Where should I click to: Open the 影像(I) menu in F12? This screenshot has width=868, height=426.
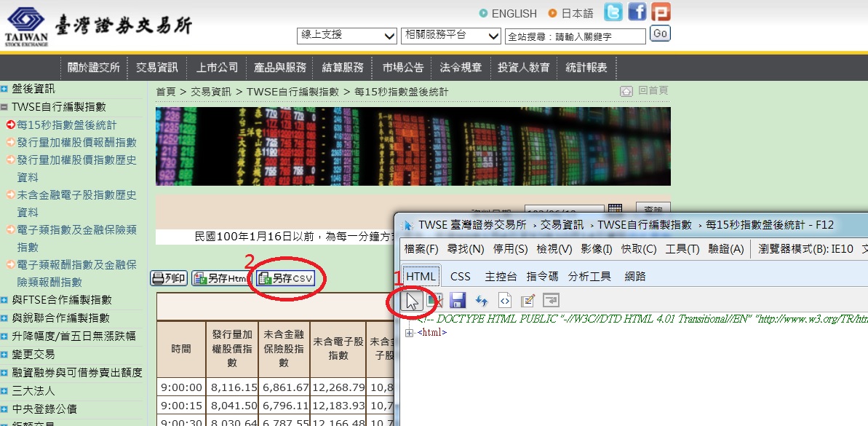[x=597, y=249]
